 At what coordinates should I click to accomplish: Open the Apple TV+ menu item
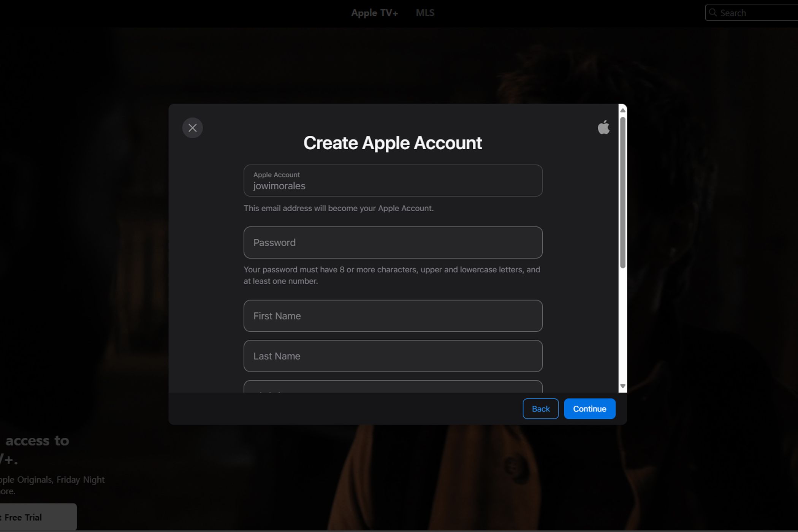[x=374, y=13]
